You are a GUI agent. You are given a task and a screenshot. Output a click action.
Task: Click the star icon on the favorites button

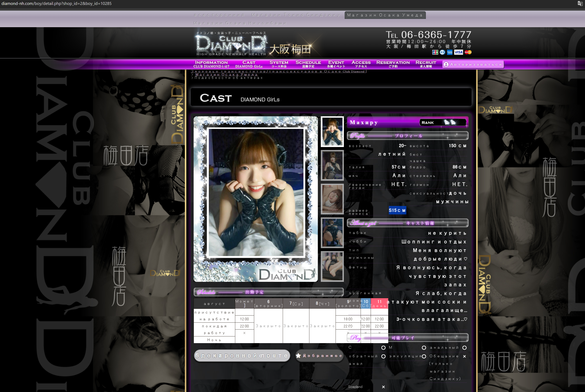298,356
